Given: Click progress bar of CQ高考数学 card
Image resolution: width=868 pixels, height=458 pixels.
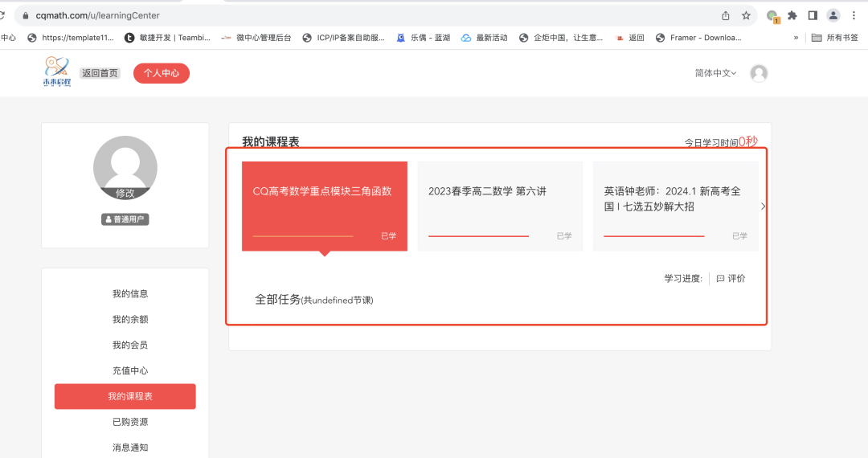Looking at the screenshot, I should 303,236.
